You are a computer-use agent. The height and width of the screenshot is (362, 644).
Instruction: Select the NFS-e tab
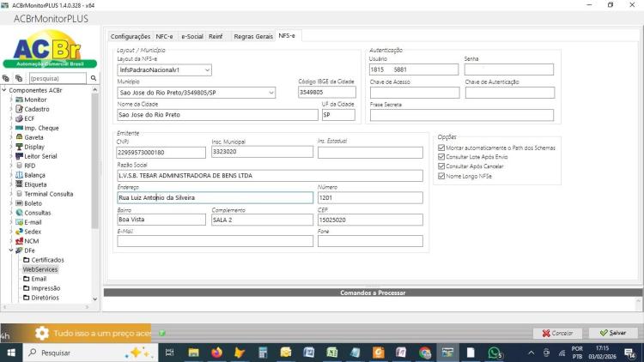[287, 36]
